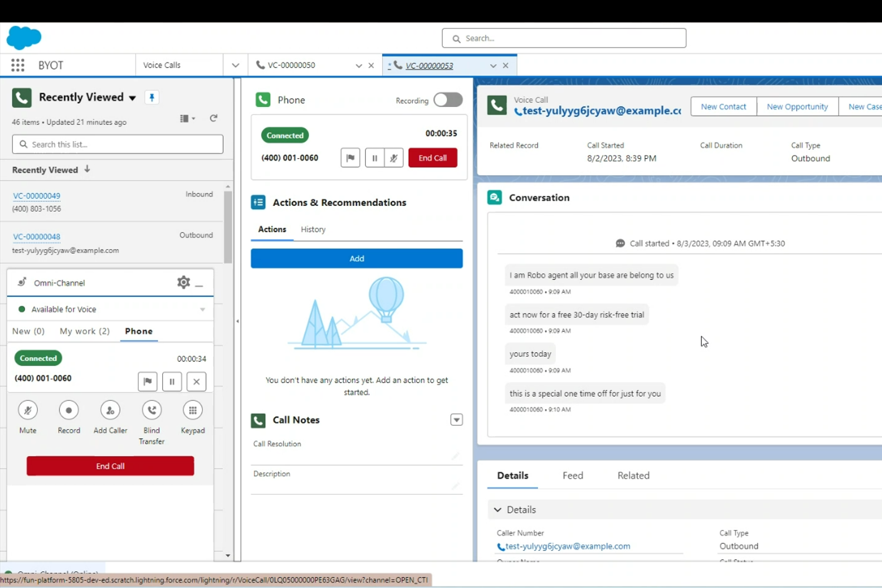
Task: Click the blue Add action button
Action: click(357, 259)
